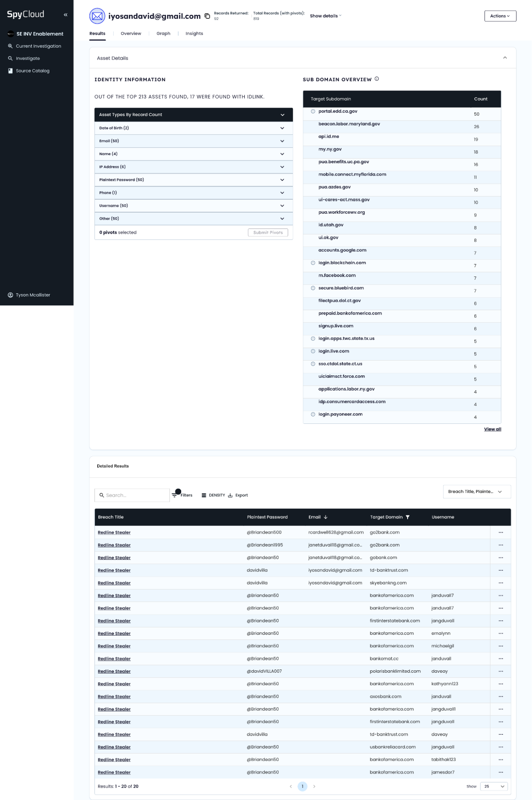This screenshot has height=800, width=532.
Task: Switch to the Results tab
Action: (97, 34)
